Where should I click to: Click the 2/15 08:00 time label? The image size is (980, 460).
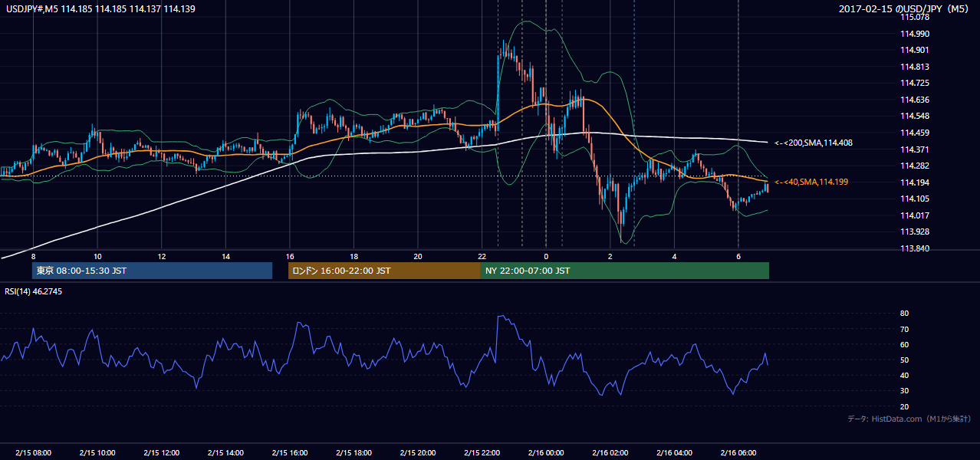click(33, 452)
